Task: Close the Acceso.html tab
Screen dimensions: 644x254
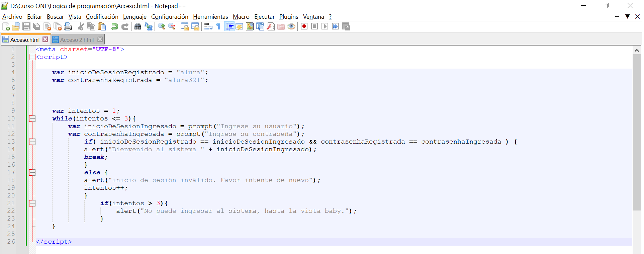Action: [45, 39]
